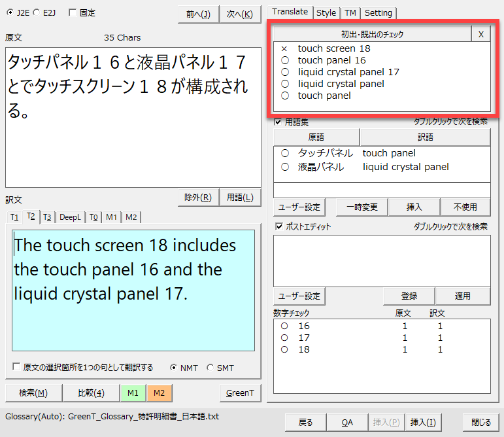
Task: Switch to the Style tab
Action: click(326, 12)
